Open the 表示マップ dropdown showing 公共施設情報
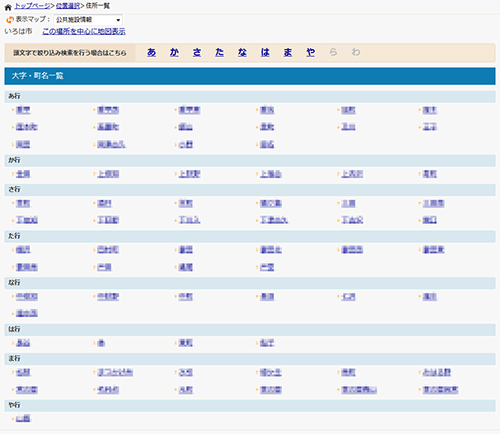This screenshot has width=500, height=434. point(88,20)
